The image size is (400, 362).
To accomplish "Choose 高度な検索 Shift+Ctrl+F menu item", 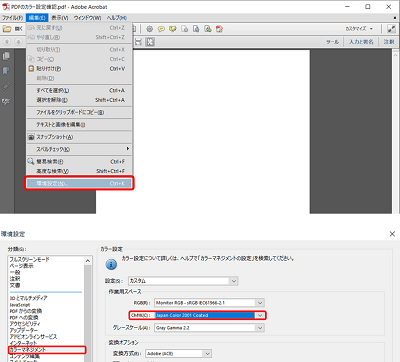I will [x=79, y=171].
